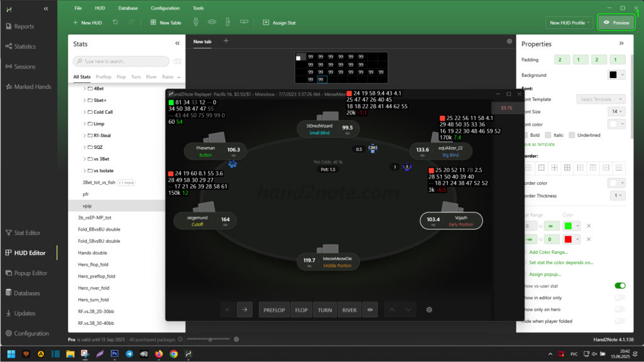Viewport: 644px width, 362px height.
Task: Click the flat horizontal bar toolbar icon
Action: 244,22
